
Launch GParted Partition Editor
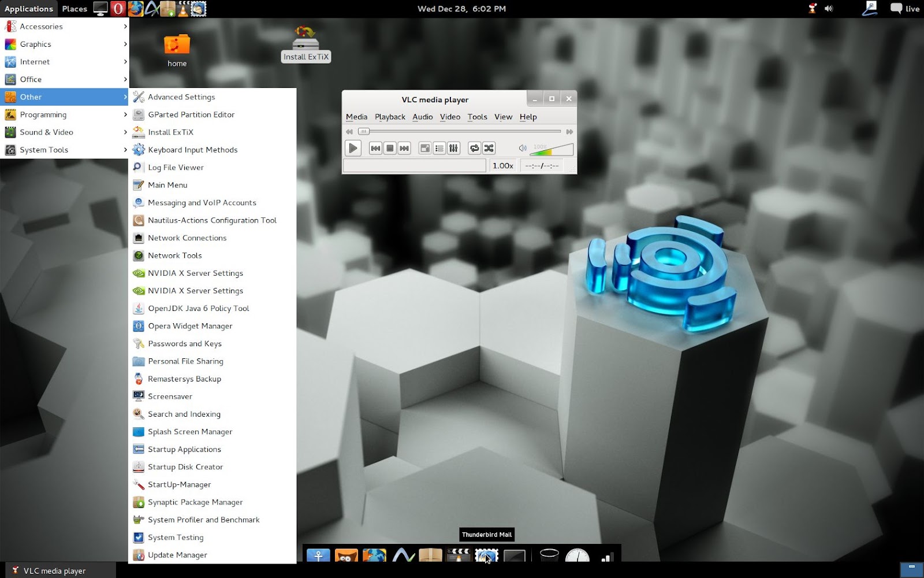pyautogui.click(x=213, y=114)
